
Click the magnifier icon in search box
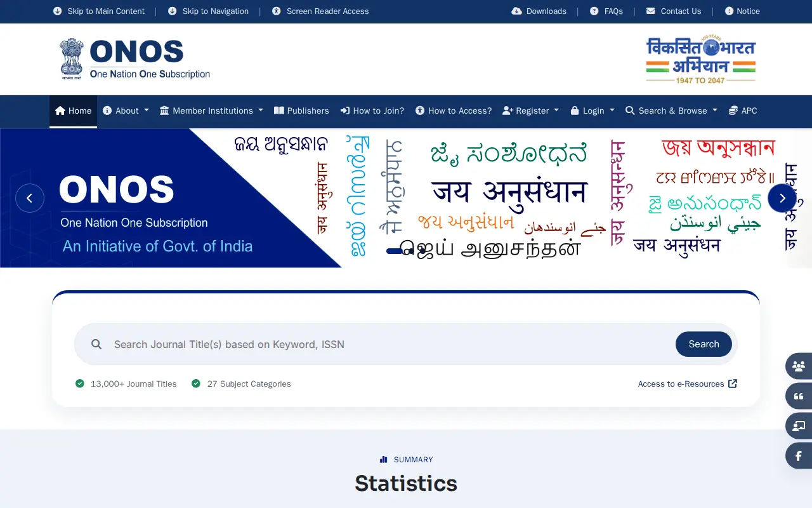click(x=96, y=344)
